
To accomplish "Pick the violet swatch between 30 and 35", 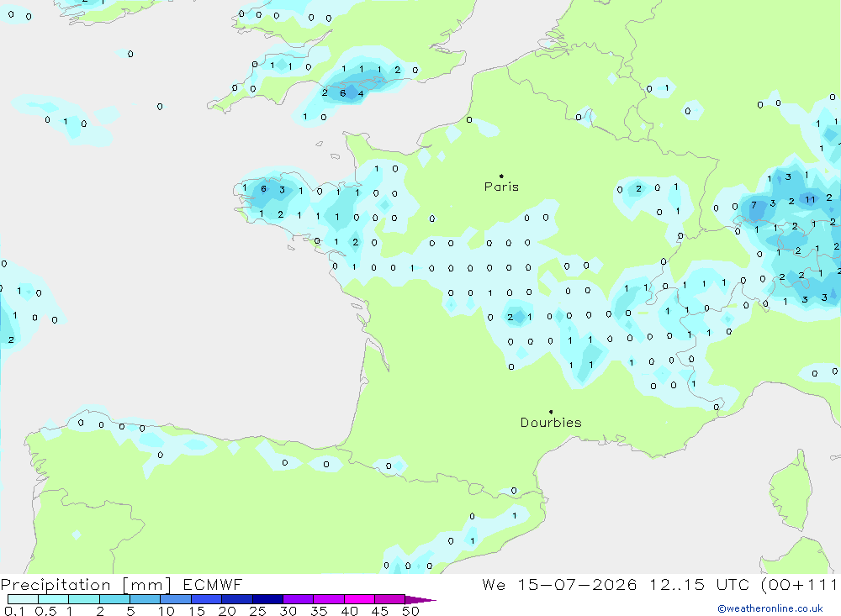I will pyautogui.click(x=298, y=599).
